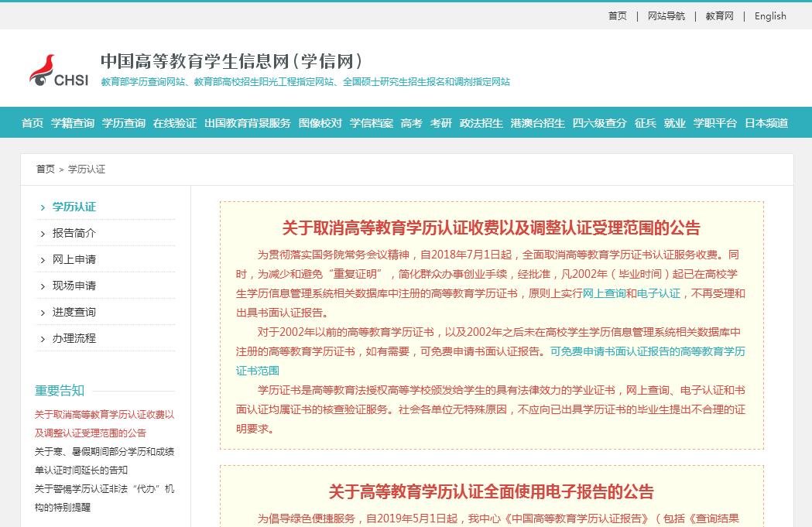Image resolution: width=812 pixels, height=527 pixels.
Task: Click the CHSI red bird logo
Action: point(43,69)
